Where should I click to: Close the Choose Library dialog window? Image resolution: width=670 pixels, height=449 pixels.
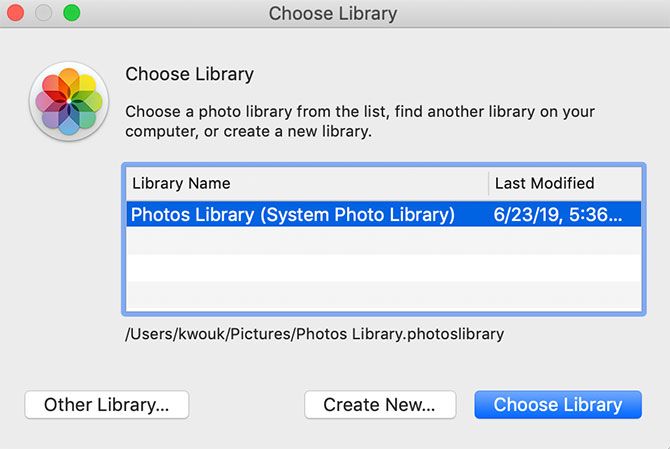[x=19, y=13]
